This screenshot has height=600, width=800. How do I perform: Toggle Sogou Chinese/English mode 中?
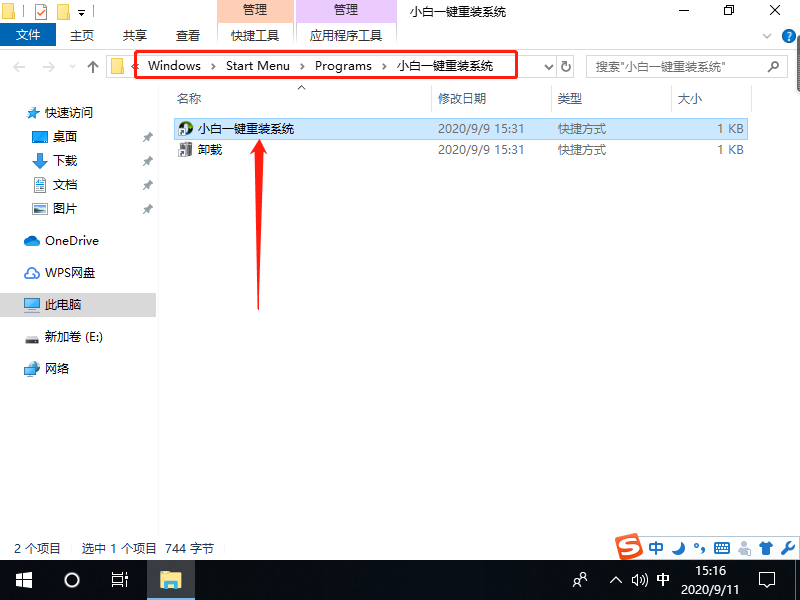pyautogui.click(x=656, y=548)
